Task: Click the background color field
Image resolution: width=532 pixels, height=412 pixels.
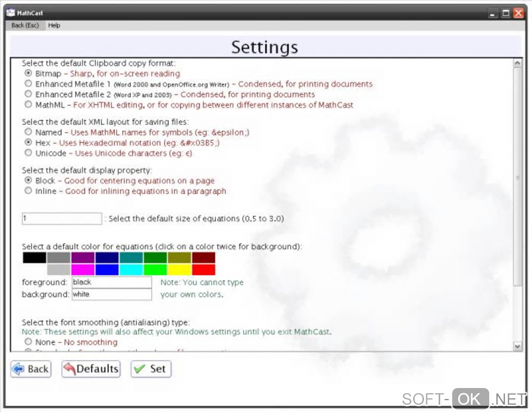Action: pyautogui.click(x=112, y=294)
